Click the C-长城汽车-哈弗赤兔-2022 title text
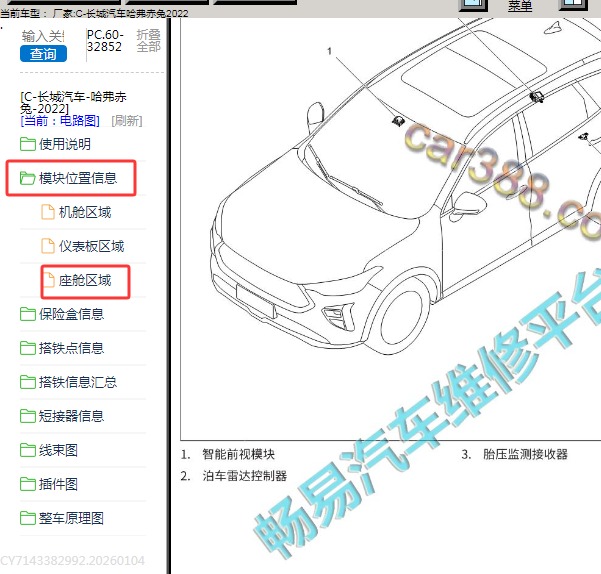Image resolution: width=601 pixels, height=574 pixels. (x=73, y=102)
